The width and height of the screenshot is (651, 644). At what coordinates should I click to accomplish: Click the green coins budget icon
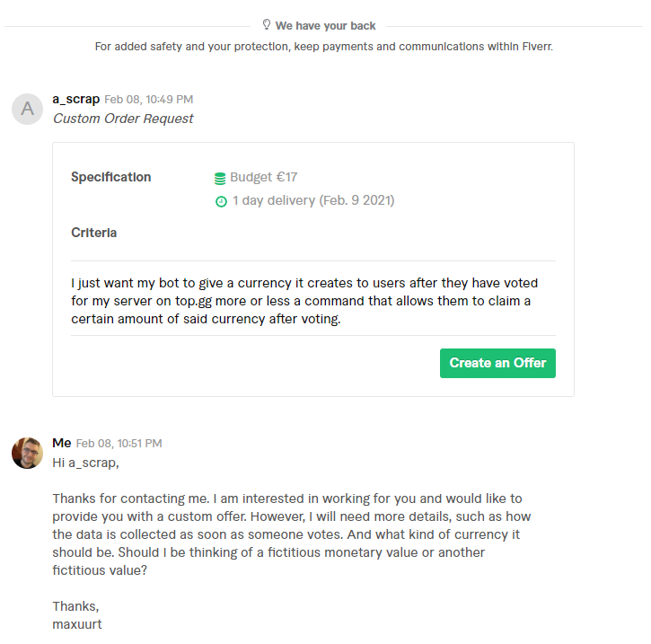220,178
